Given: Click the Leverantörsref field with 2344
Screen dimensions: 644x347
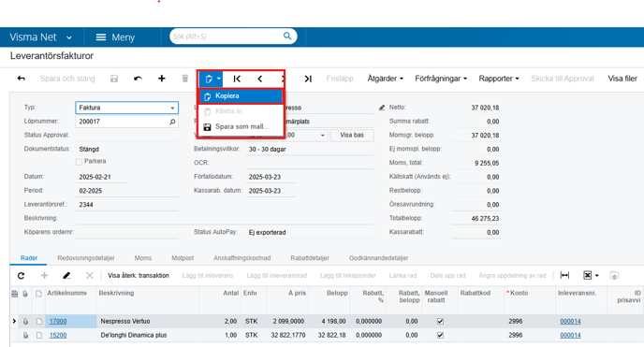Looking at the screenshot, I should 126,205.
